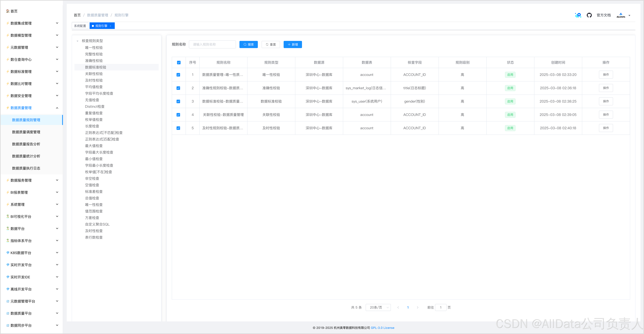
Task: Switch to the 系统配置 tab
Action: coord(80,26)
